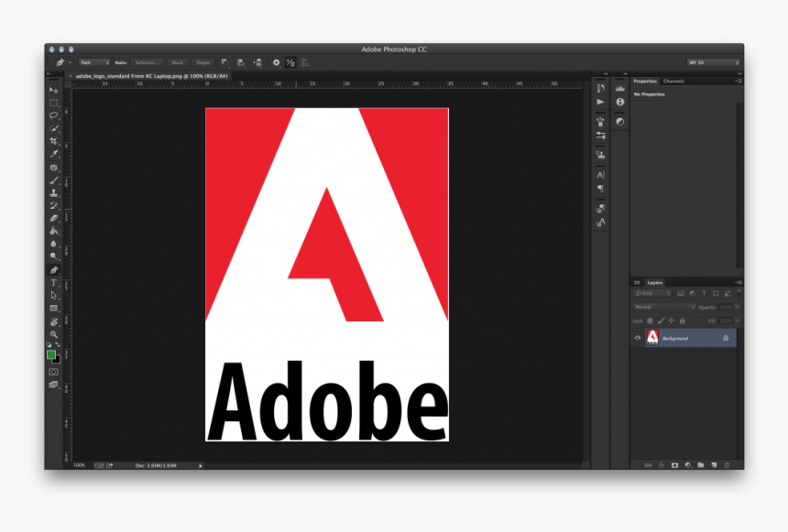Select the Eyedropper tool
This screenshot has height=532, width=788.
coord(54,154)
